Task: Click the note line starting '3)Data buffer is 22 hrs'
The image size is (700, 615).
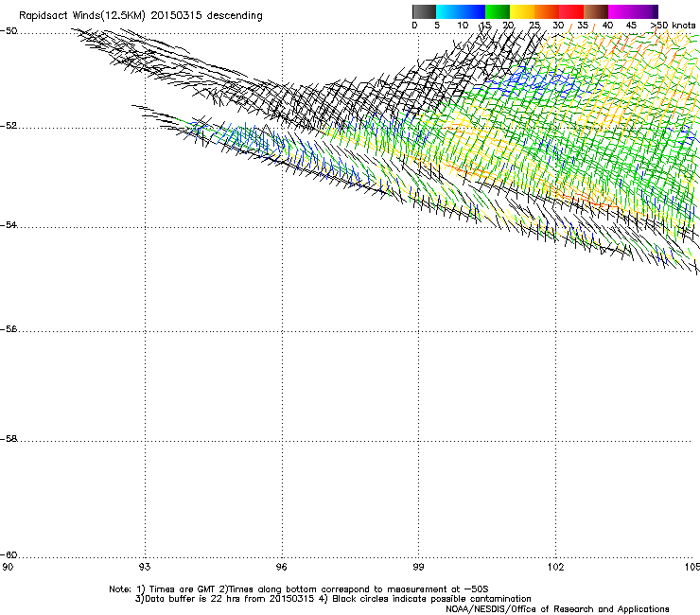Action: [333, 599]
